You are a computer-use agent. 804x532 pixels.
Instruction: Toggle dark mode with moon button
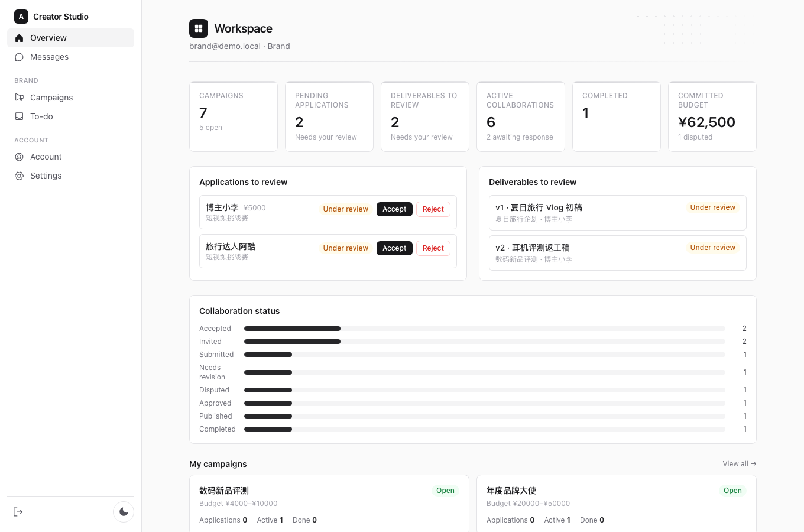(x=124, y=512)
